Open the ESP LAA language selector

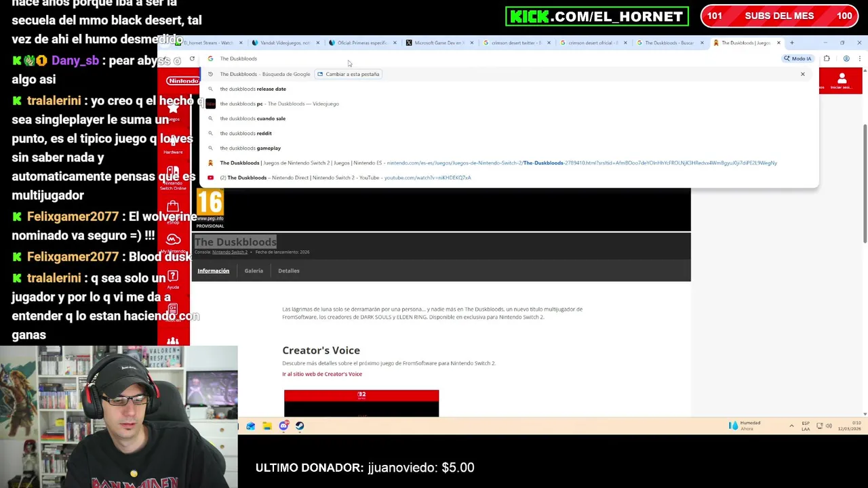coord(806,426)
